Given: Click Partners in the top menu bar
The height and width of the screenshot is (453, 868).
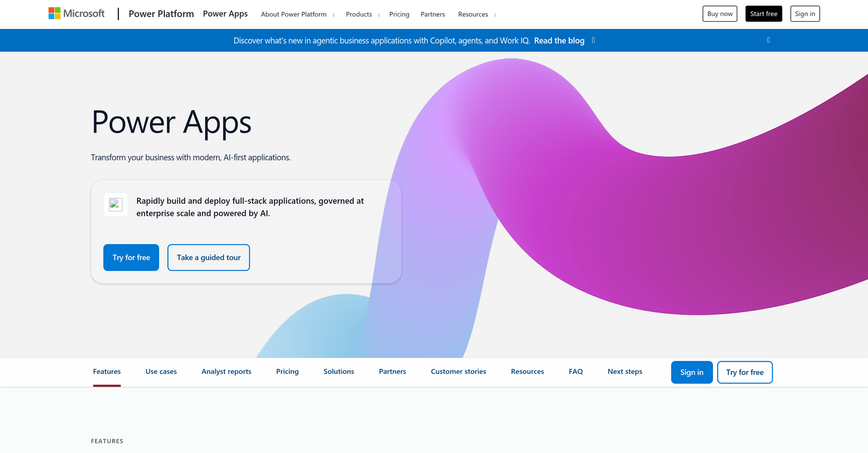Looking at the screenshot, I should pyautogui.click(x=433, y=14).
